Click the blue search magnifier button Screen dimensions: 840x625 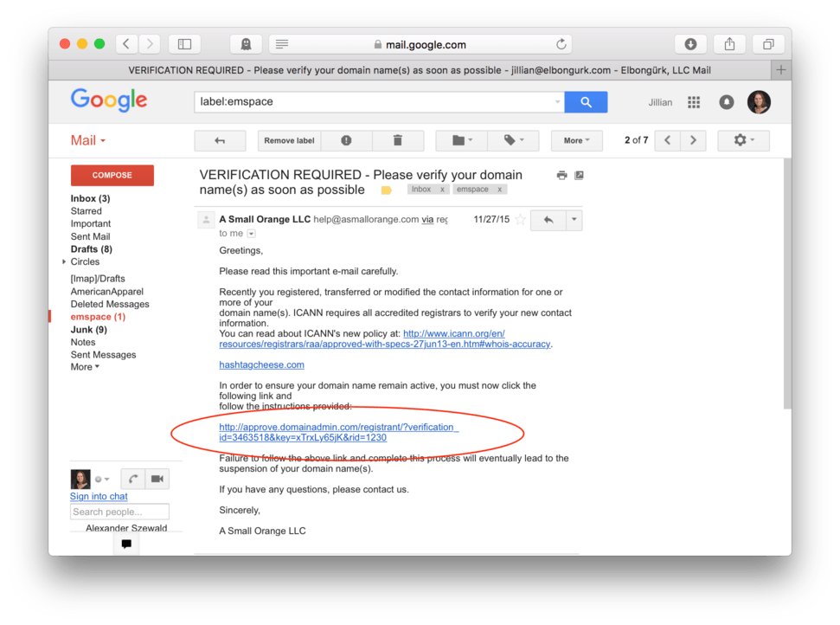coord(586,102)
